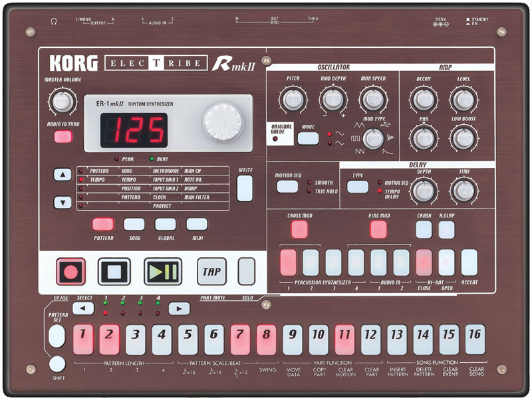Enable the Ring Mod button
The image size is (532, 400).
click(378, 229)
